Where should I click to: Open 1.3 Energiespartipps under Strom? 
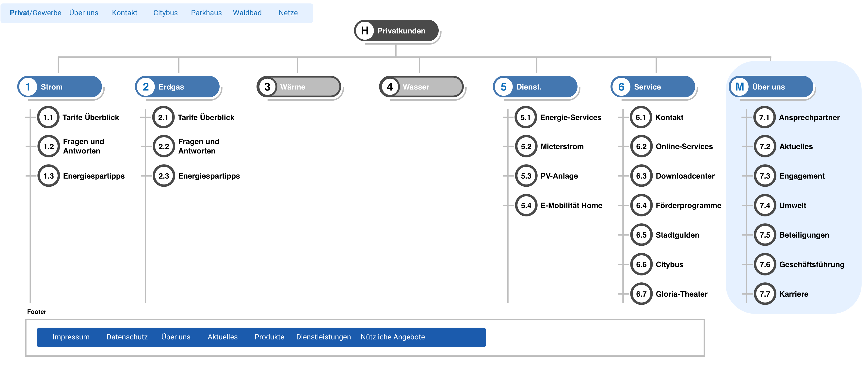[94, 176]
